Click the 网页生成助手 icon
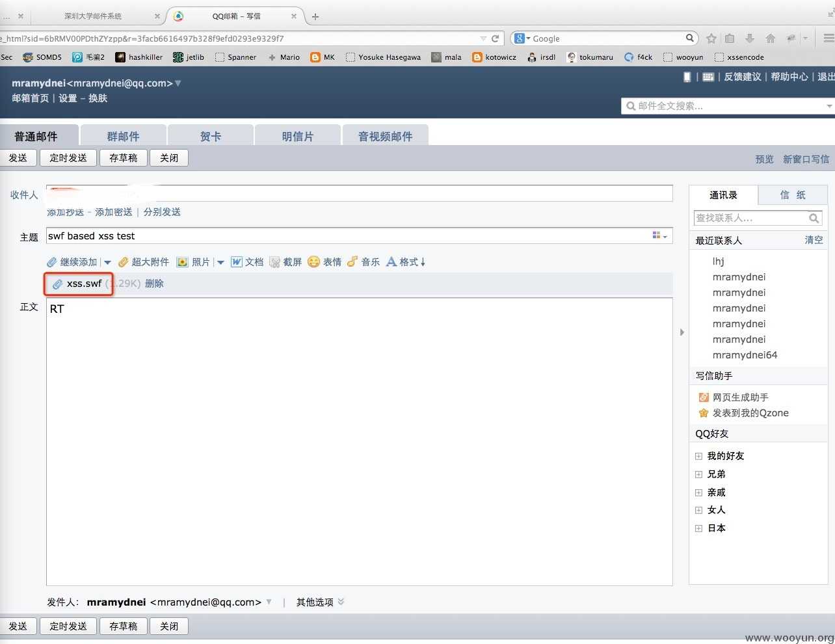Image resolution: width=835 pixels, height=644 pixels. (x=703, y=397)
